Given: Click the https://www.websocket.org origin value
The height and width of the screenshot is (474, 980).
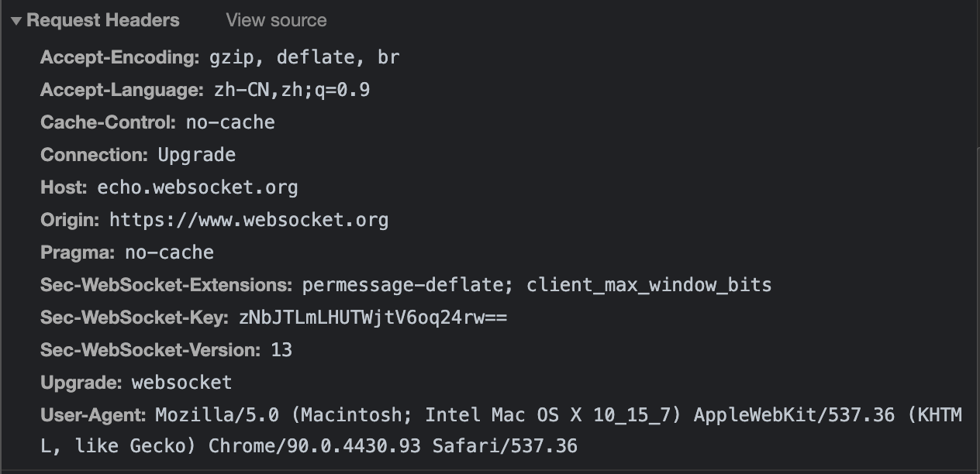Looking at the screenshot, I should 249,220.
